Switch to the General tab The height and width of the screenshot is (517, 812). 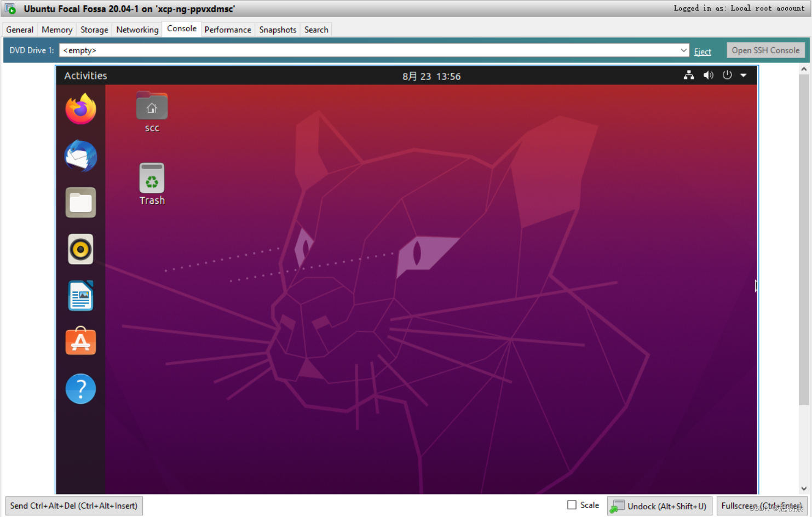pos(20,30)
